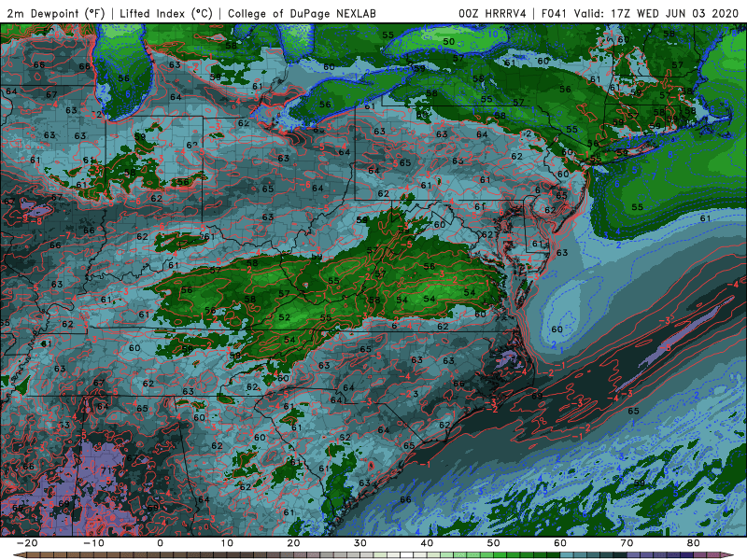Click the "2m Dewpoint (°F)" title text

click(55, 13)
